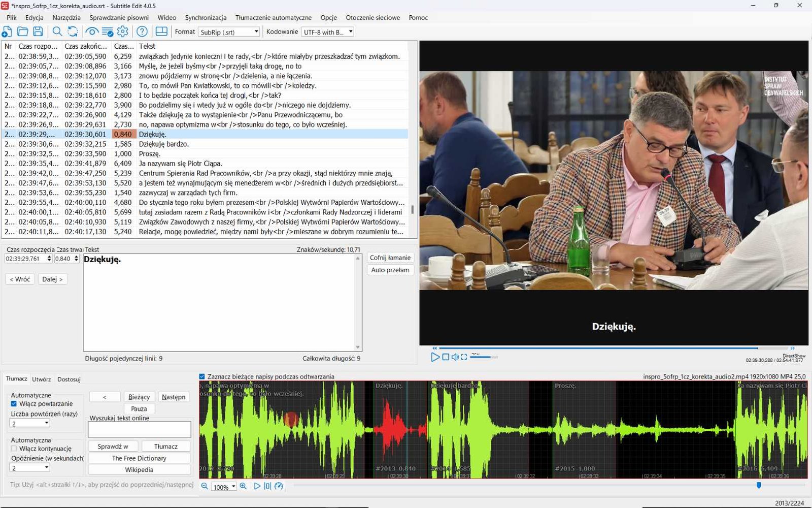The image size is (812, 508).
Task: Click the waveform playback speed gauge icon
Action: click(279, 486)
